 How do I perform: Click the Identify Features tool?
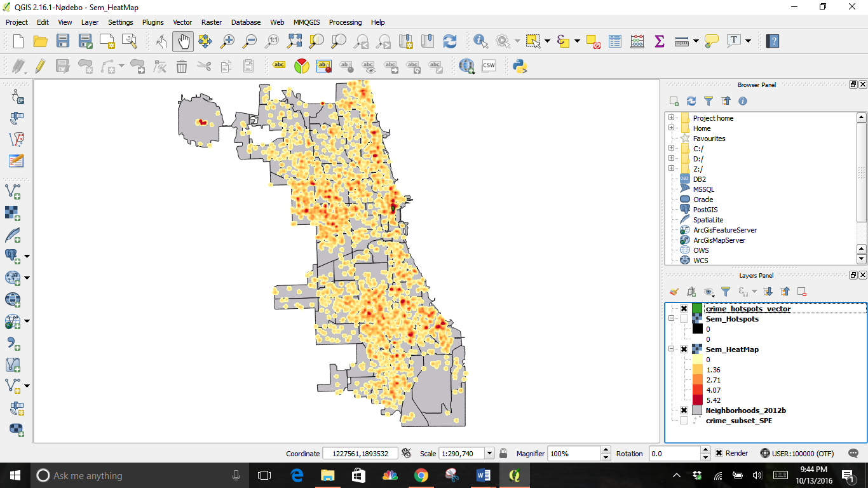(481, 41)
